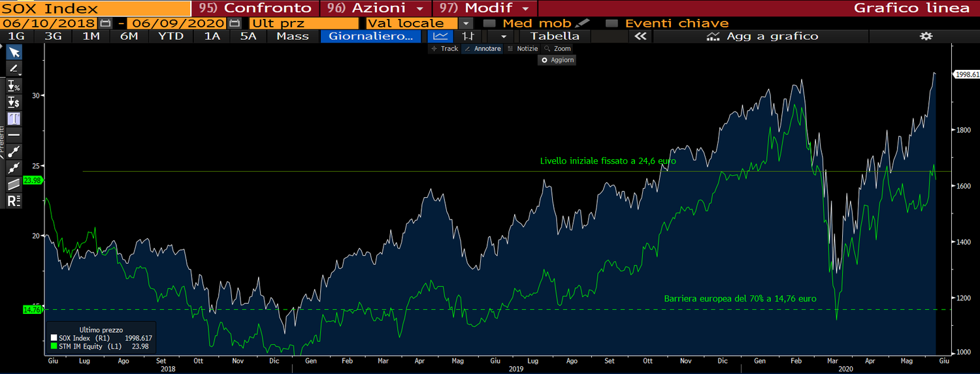The height and width of the screenshot is (374, 980).
Task: Switch to line chart icon
Action: click(441, 36)
